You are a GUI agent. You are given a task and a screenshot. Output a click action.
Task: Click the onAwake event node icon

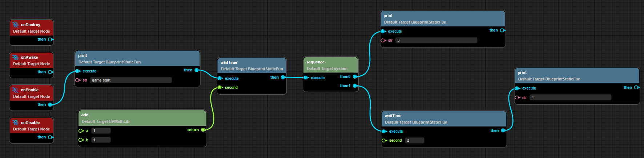[15, 57]
